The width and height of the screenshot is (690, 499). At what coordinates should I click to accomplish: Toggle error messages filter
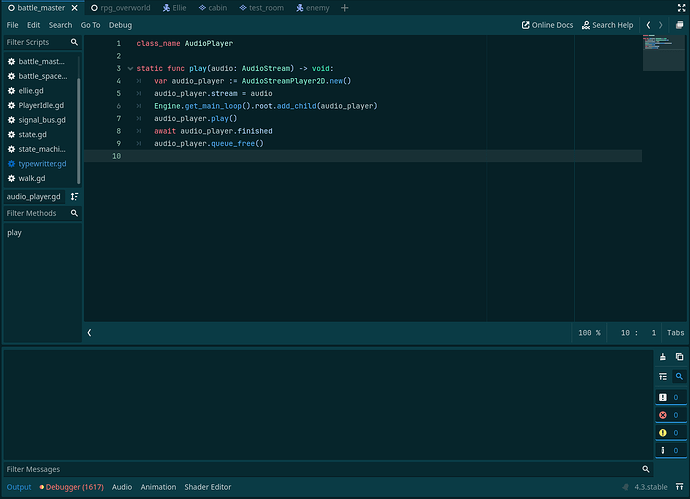click(x=671, y=415)
